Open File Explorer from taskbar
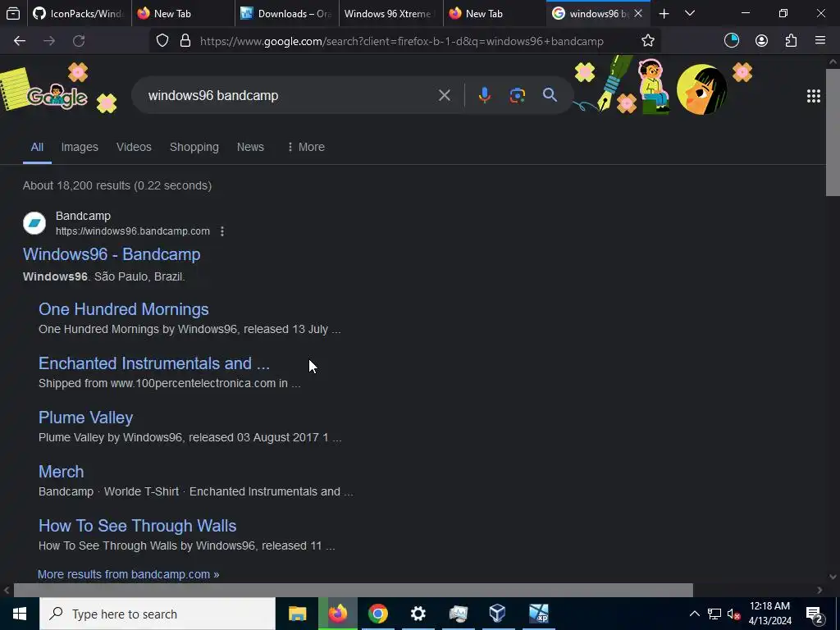Viewport: 840px width, 630px height. [297, 614]
